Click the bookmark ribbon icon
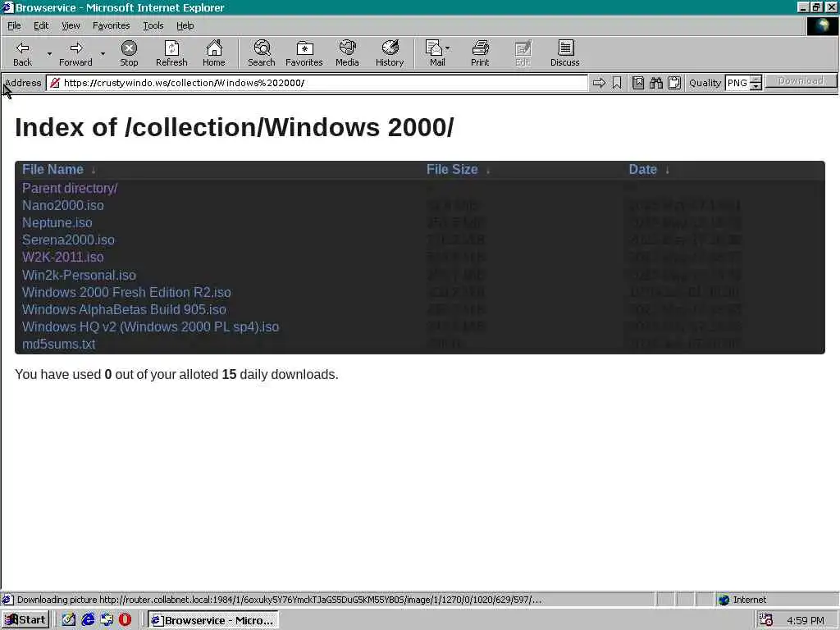The width and height of the screenshot is (840, 630). 617,83
